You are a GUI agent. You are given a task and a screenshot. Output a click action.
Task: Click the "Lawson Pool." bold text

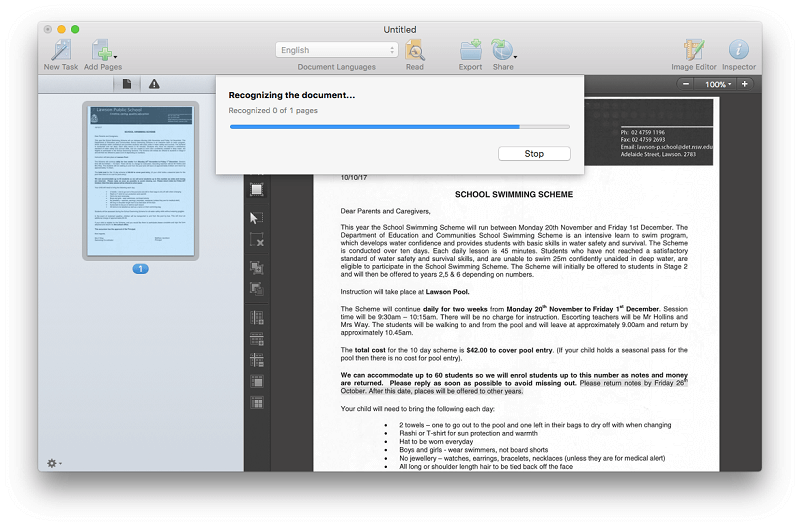tap(447, 292)
